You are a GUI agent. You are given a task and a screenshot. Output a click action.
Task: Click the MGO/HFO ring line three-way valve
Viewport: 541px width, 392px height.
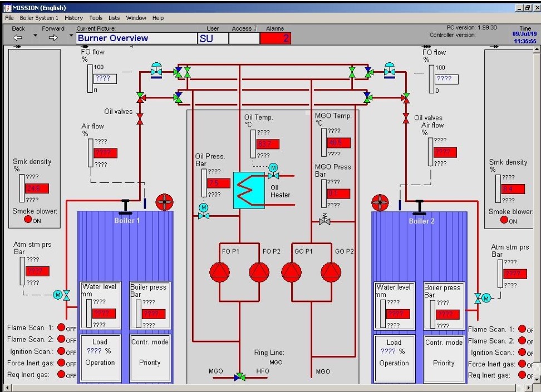coord(240,377)
